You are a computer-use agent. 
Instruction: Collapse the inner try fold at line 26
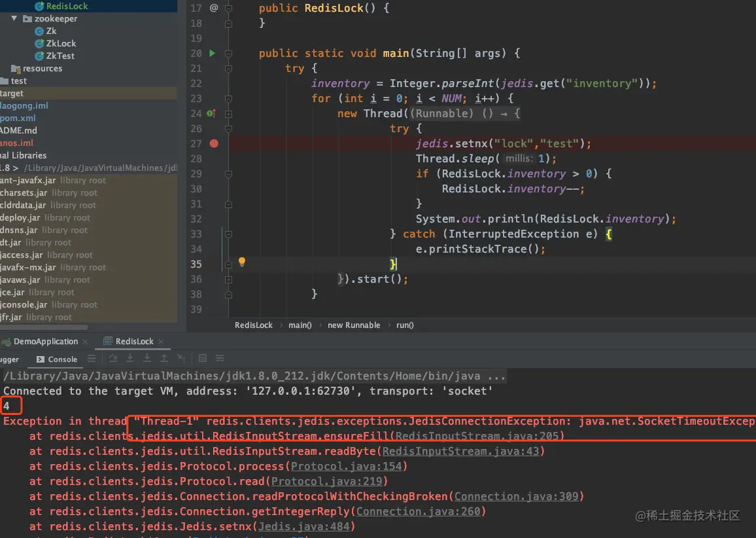point(228,129)
